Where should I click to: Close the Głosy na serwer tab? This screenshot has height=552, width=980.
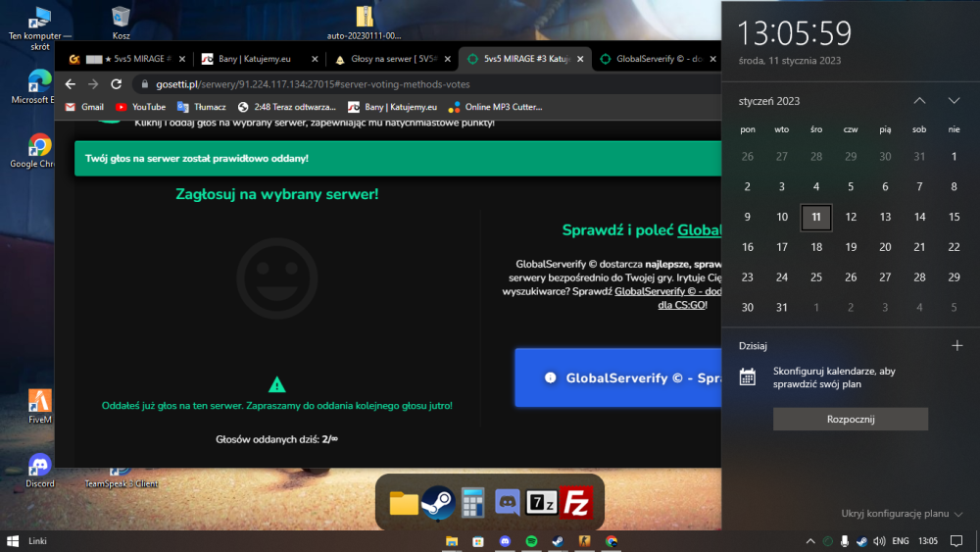(448, 59)
